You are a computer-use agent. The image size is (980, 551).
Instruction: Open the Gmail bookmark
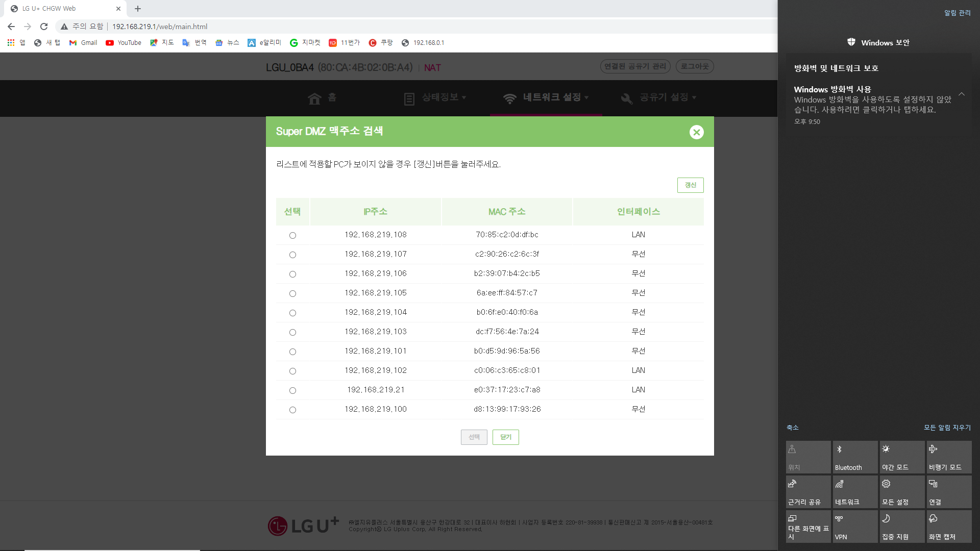pos(83,43)
